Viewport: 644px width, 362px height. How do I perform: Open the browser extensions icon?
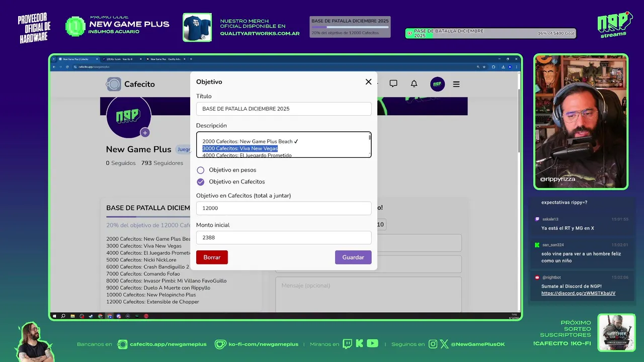(494, 67)
